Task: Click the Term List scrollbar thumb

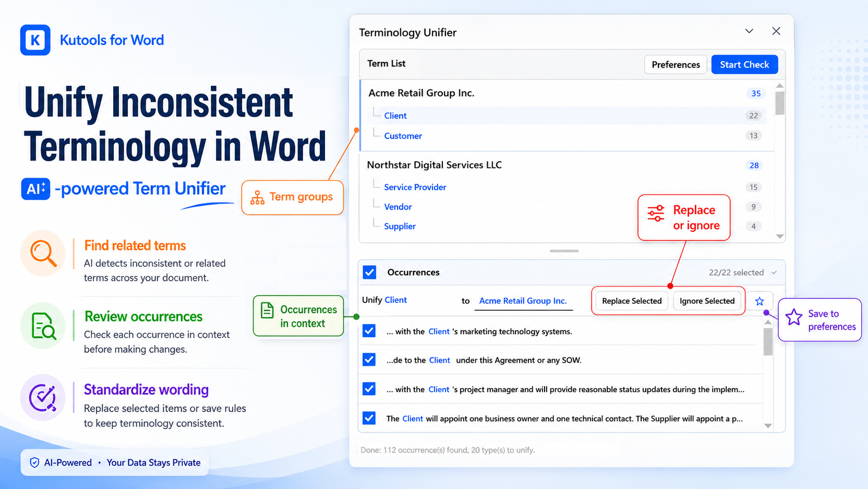Action: [780, 103]
